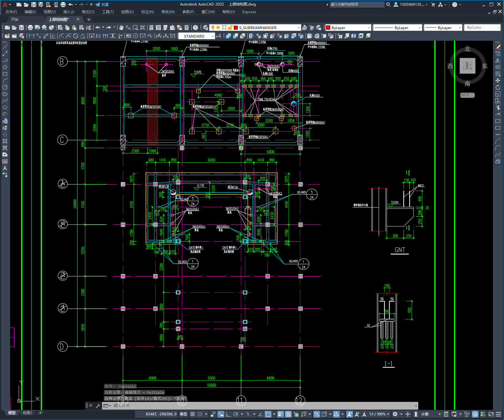504x420 pixels.
Task: Select the Angular dimension tool
Action: 82,36
